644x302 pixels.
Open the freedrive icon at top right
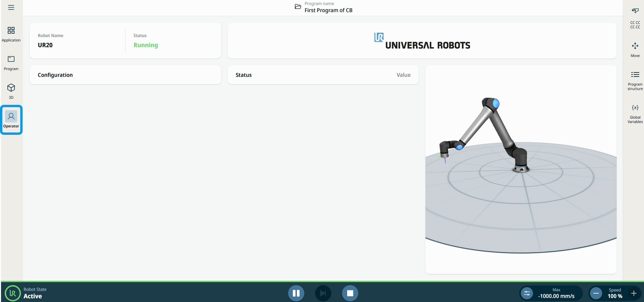point(635,10)
